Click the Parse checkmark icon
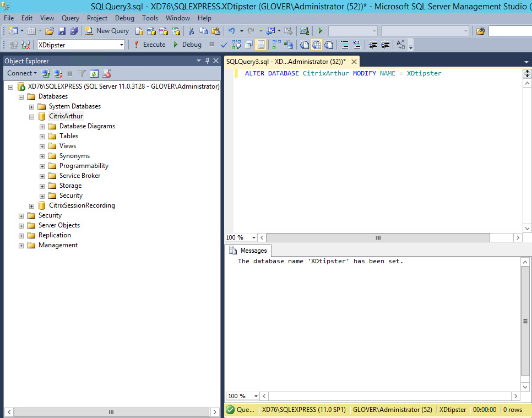The height and width of the screenshot is (418, 532). pos(224,45)
